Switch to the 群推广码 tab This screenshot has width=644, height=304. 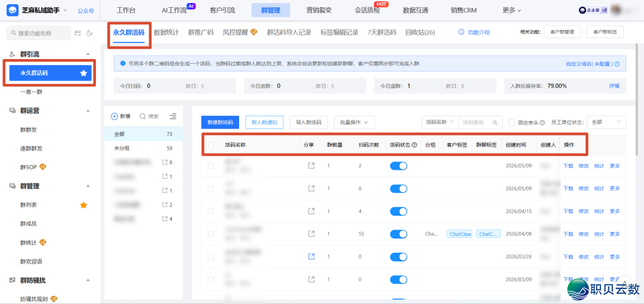tap(201, 32)
